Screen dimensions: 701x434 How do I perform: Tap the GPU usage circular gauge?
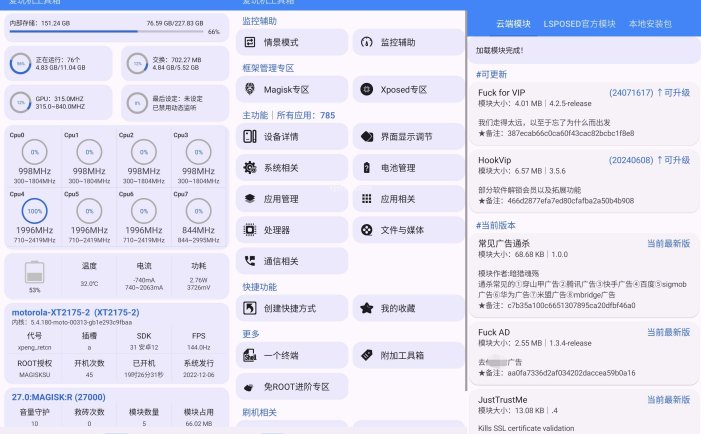tap(20, 102)
